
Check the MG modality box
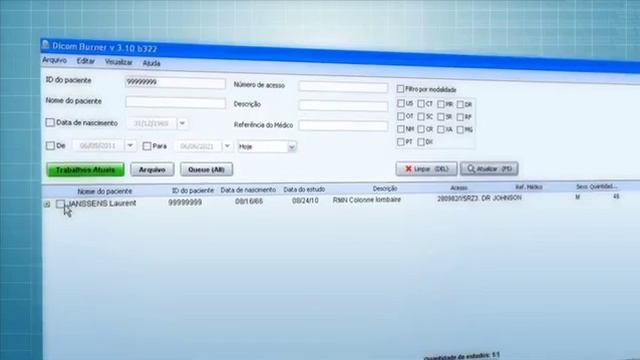[x=460, y=130]
